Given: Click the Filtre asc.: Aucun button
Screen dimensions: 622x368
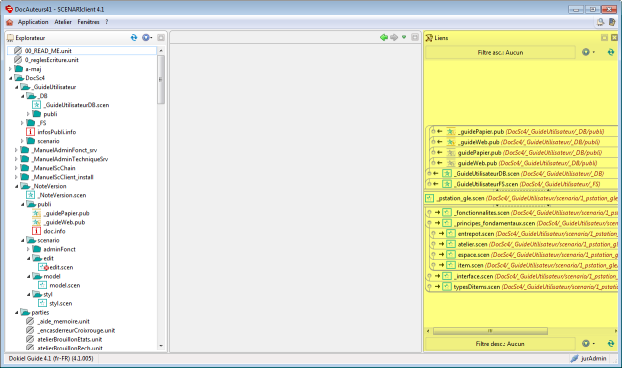Looking at the screenshot, I should 500,52.
